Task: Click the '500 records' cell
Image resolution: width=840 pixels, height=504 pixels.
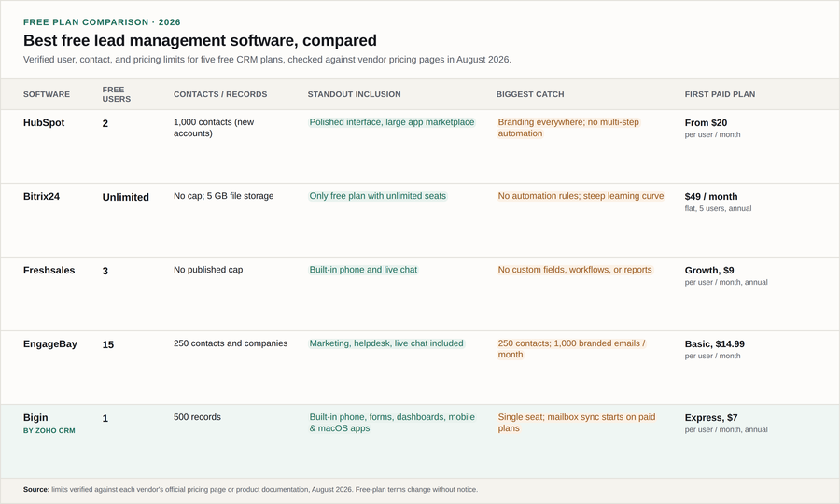Action: coord(197,417)
